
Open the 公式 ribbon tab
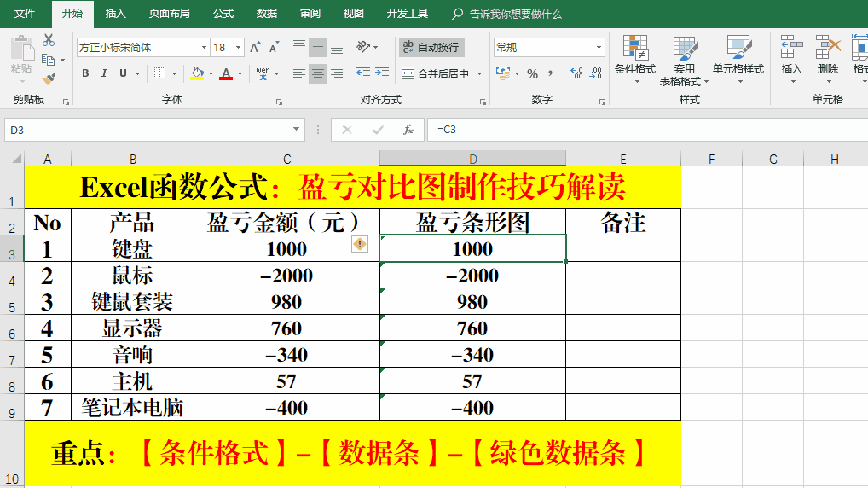223,14
